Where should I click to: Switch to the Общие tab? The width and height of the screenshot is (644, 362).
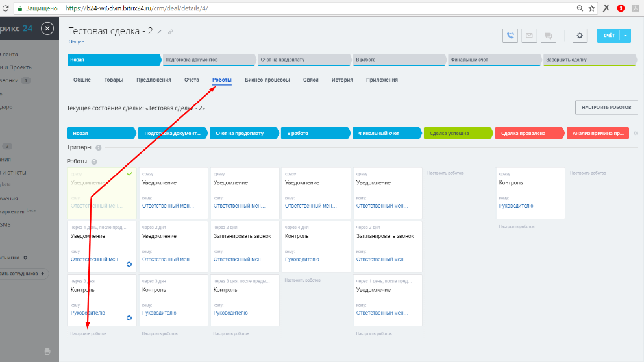point(82,80)
